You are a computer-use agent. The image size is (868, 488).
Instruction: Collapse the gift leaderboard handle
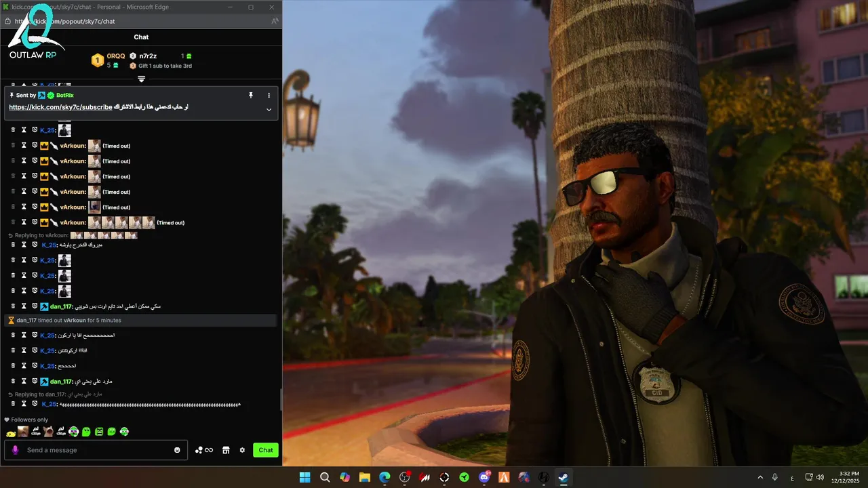(141, 79)
